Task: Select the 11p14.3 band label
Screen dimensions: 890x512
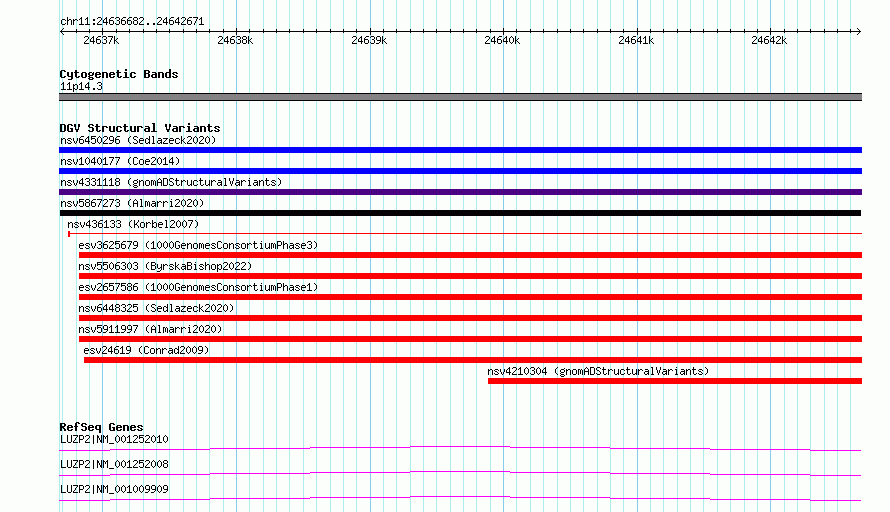Action: pyautogui.click(x=81, y=86)
